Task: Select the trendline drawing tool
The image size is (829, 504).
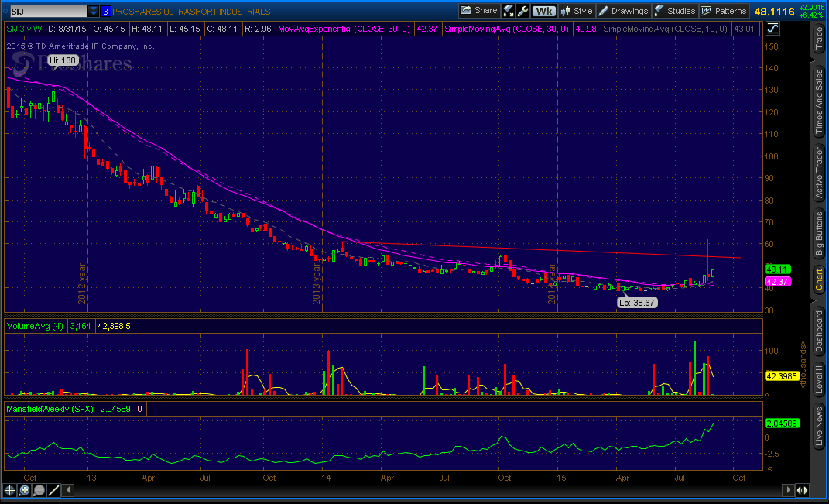Action: click(54, 490)
